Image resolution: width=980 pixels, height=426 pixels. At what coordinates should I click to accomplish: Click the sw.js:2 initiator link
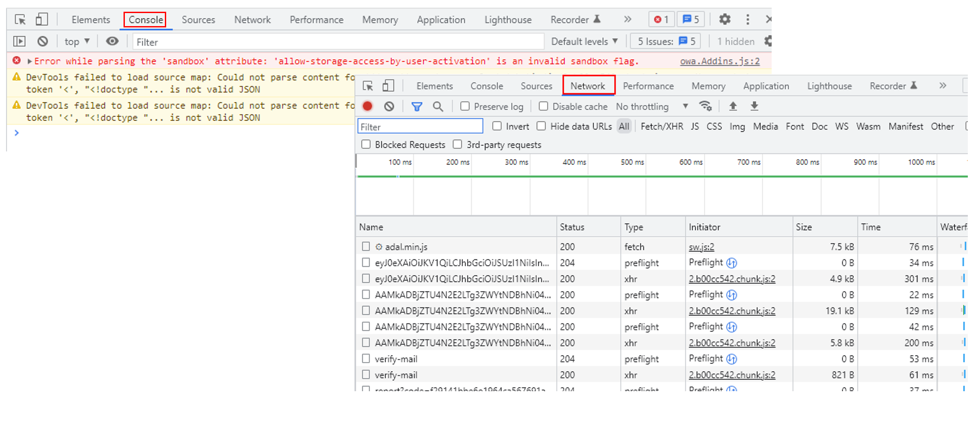701,247
